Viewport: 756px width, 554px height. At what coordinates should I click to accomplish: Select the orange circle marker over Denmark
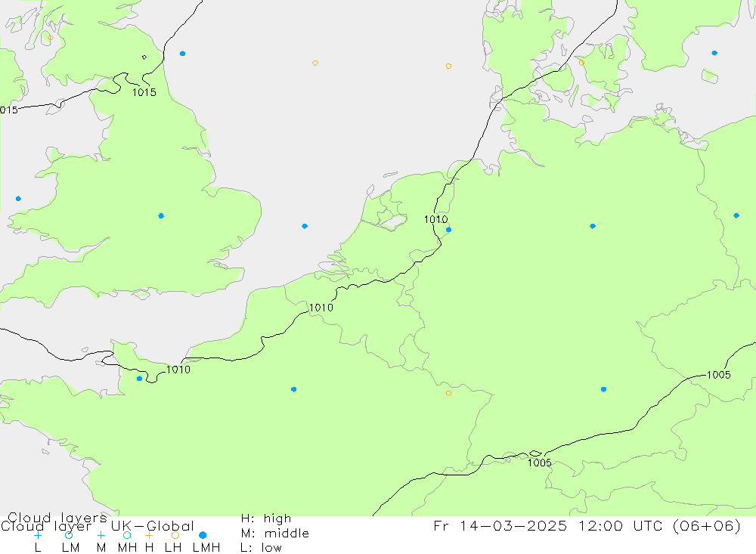click(x=581, y=63)
